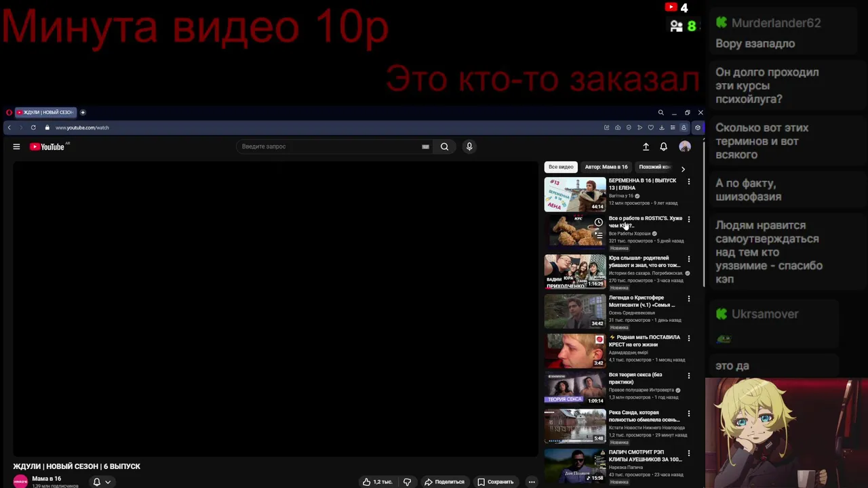Open YouTube notifications bell in header

pyautogui.click(x=664, y=146)
